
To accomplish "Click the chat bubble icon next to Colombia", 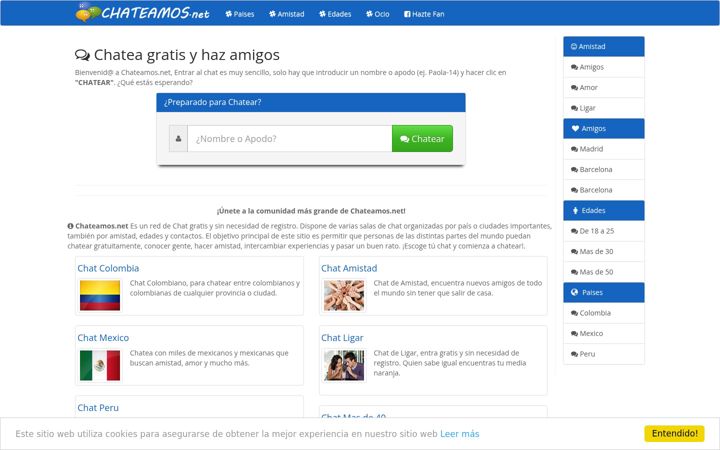I will tap(574, 313).
